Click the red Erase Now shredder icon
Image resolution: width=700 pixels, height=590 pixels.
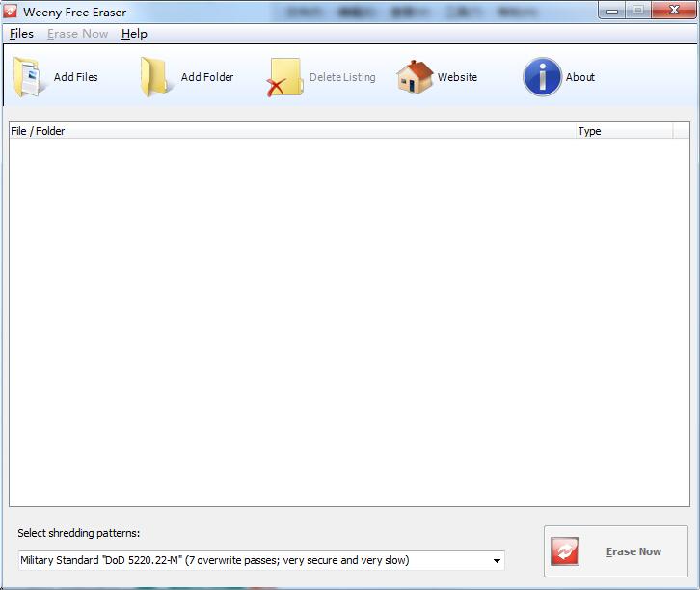565,551
